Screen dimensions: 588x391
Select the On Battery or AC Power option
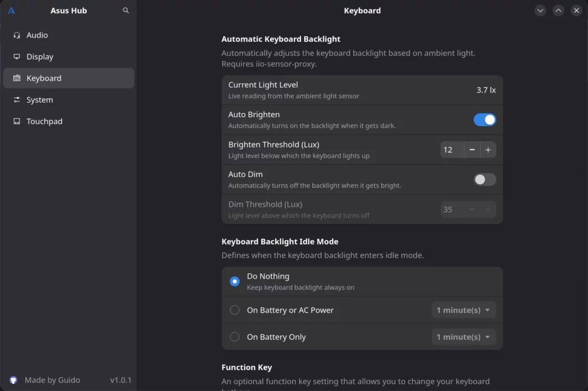(234, 310)
